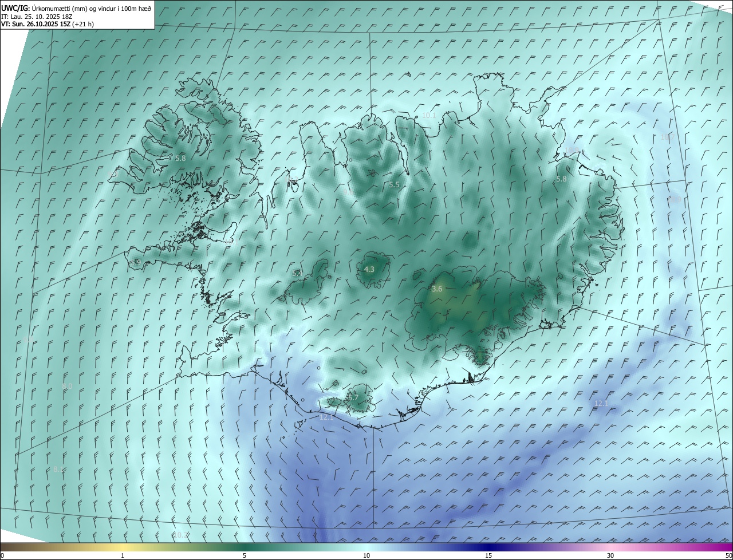Image resolution: width=733 pixels, height=560 pixels.
Task: Select the 5 tick on the colour scale
Action: point(245,555)
